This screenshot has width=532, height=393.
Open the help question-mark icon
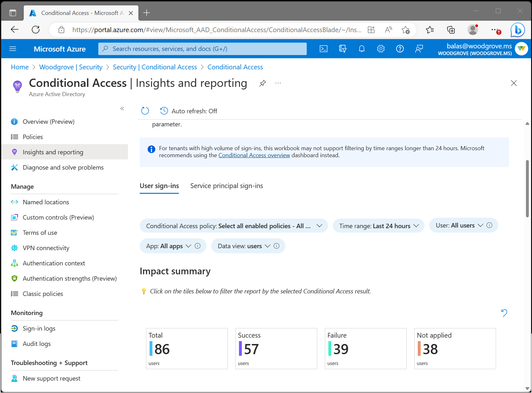pyautogui.click(x=400, y=49)
